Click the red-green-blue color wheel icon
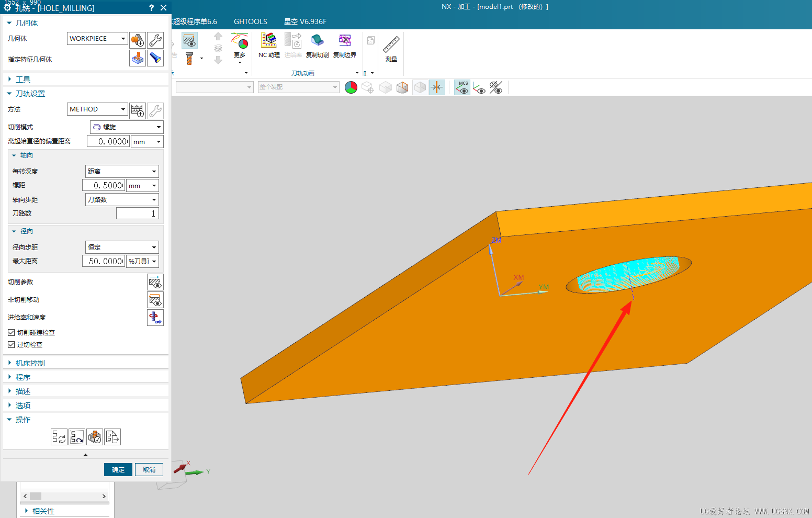 [351, 87]
